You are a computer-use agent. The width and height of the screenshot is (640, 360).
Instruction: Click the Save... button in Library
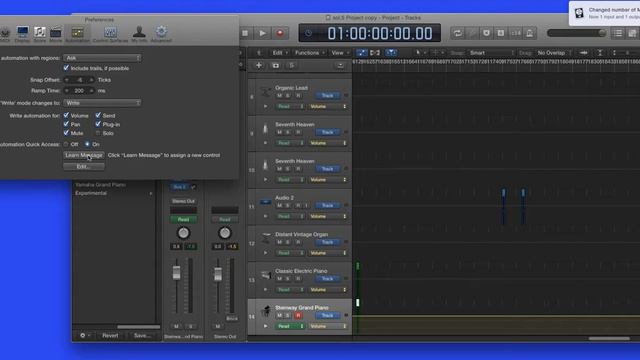[142, 336]
